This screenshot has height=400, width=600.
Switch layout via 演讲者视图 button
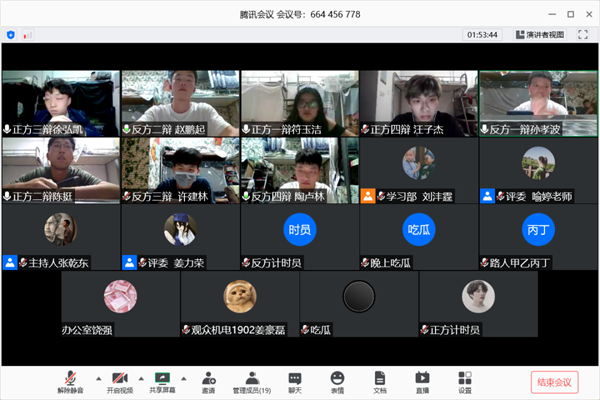click(540, 35)
